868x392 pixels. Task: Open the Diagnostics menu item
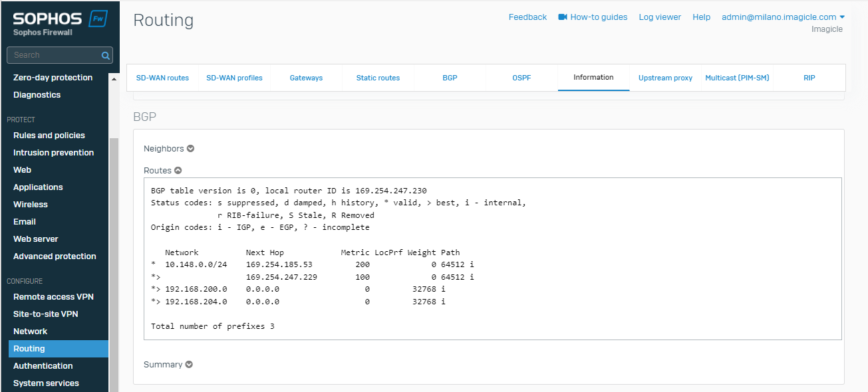37,95
